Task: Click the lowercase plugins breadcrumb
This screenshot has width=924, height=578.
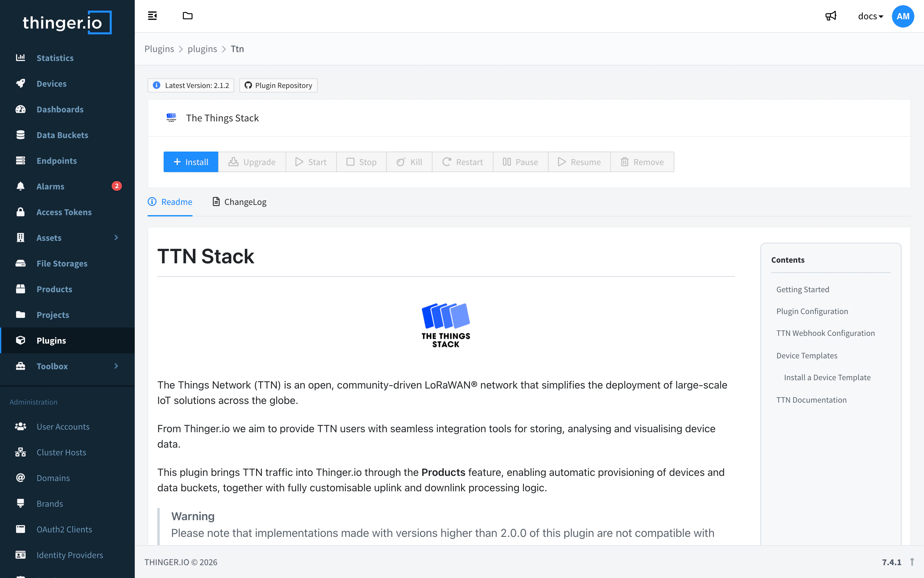Action: click(x=202, y=48)
